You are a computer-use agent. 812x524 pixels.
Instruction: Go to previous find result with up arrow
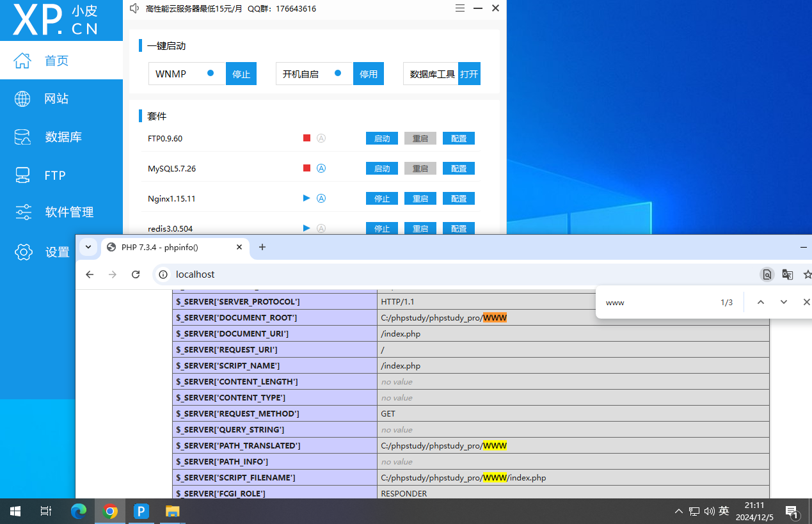coord(761,302)
